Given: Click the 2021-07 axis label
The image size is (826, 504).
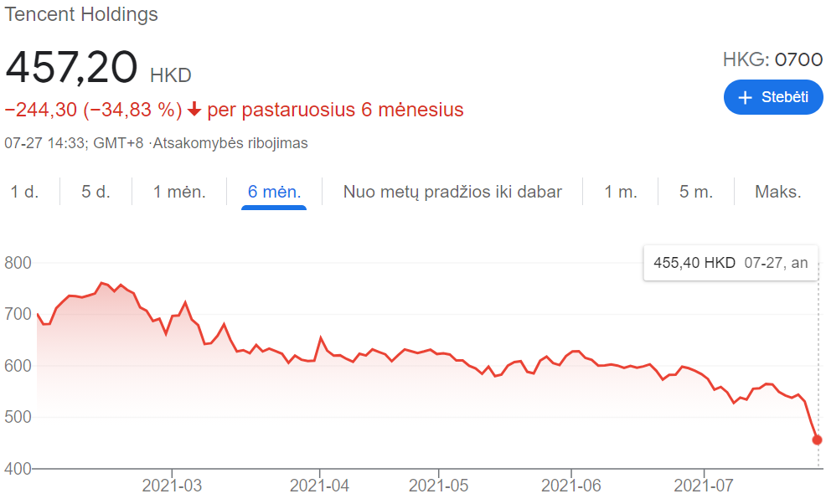Looking at the screenshot, I should click(704, 485).
